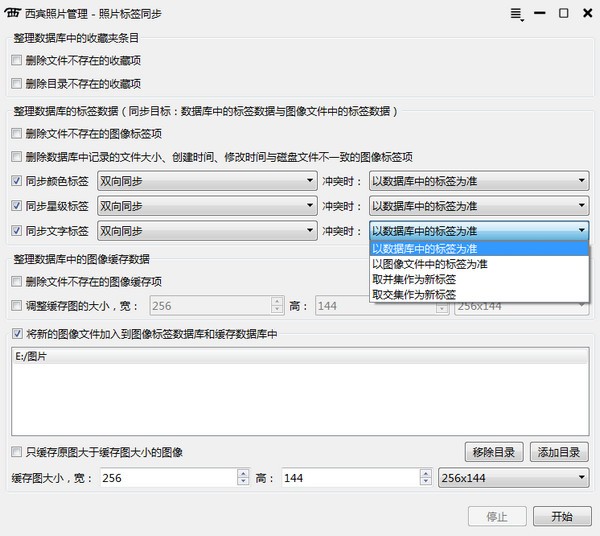Choose 取并集作为新标签 from the list

pos(414,280)
